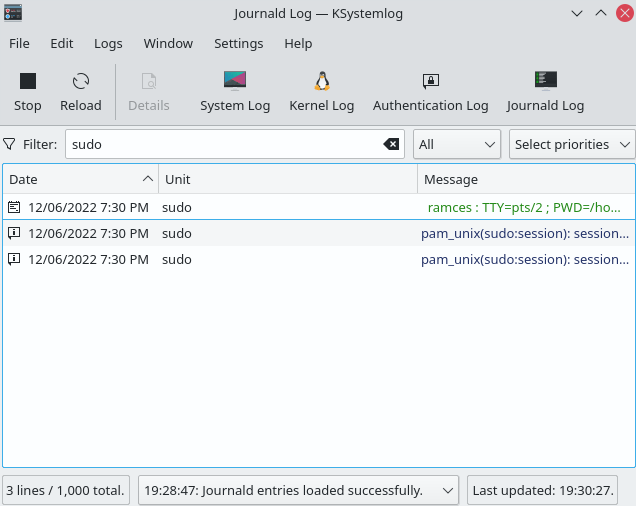Click info icon of third sudo row
Screen dimensions: 636x506
[14, 259]
